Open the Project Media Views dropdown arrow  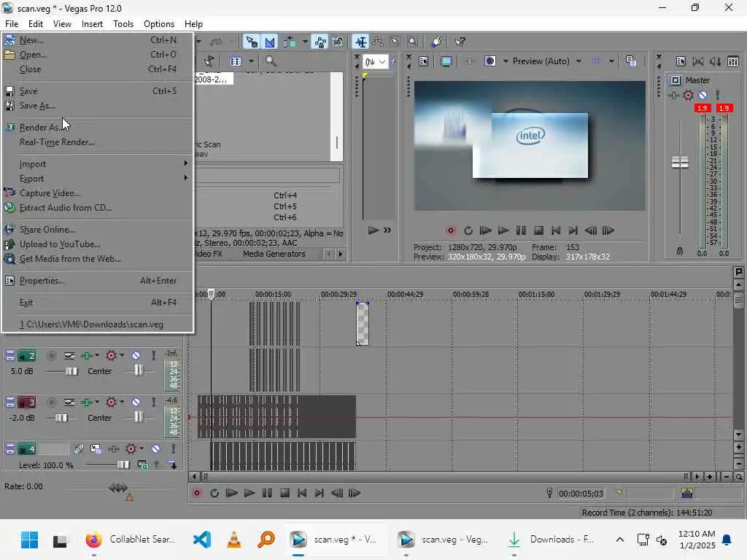[x=251, y=61]
